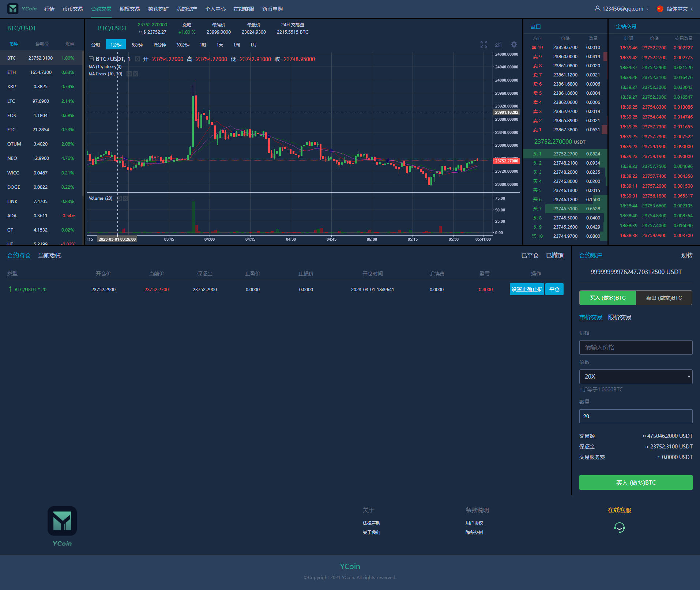Open the chart indicators icon
The height and width of the screenshot is (590, 700).
point(498,45)
